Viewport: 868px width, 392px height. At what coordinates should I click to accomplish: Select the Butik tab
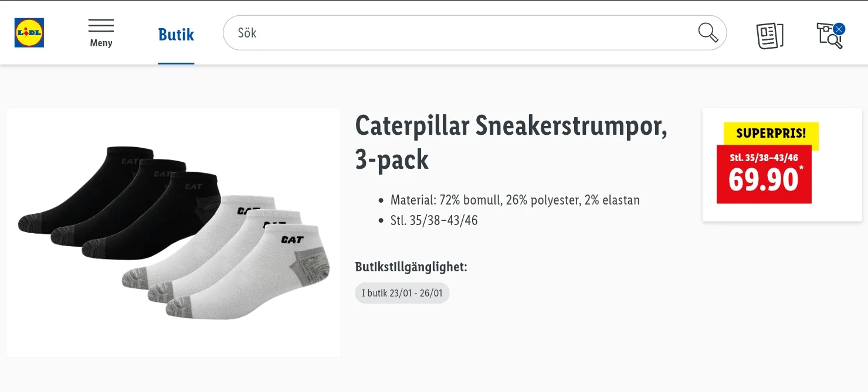[176, 35]
